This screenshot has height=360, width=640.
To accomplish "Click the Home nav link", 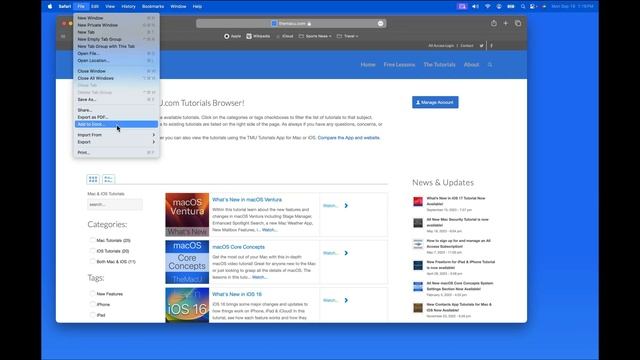I will pos(368,64).
